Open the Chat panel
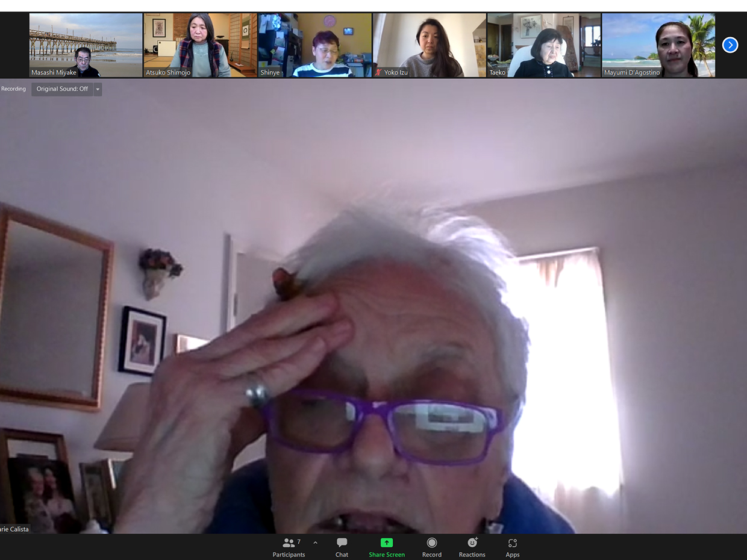The width and height of the screenshot is (747, 560). tap(342, 547)
